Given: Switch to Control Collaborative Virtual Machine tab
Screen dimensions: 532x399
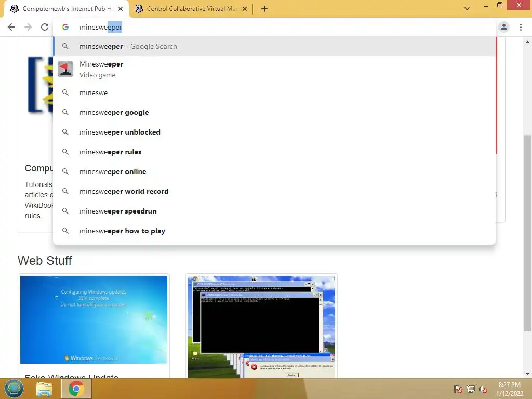Looking at the screenshot, I should (x=191, y=9).
